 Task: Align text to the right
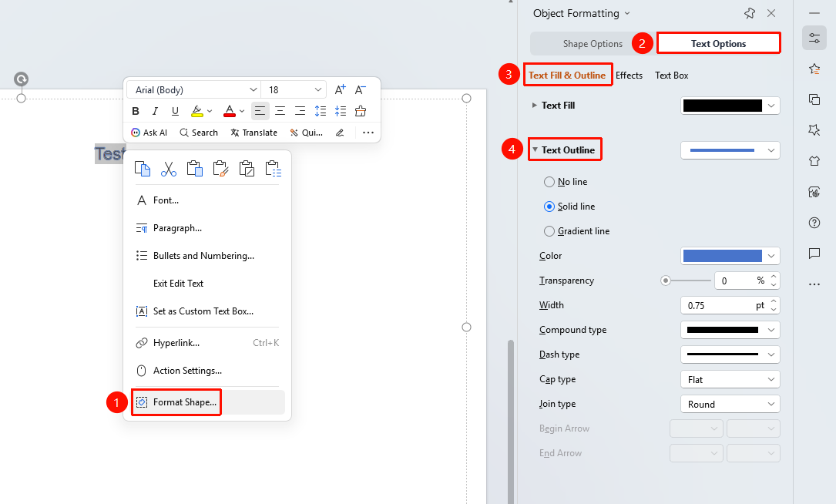click(300, 111)
